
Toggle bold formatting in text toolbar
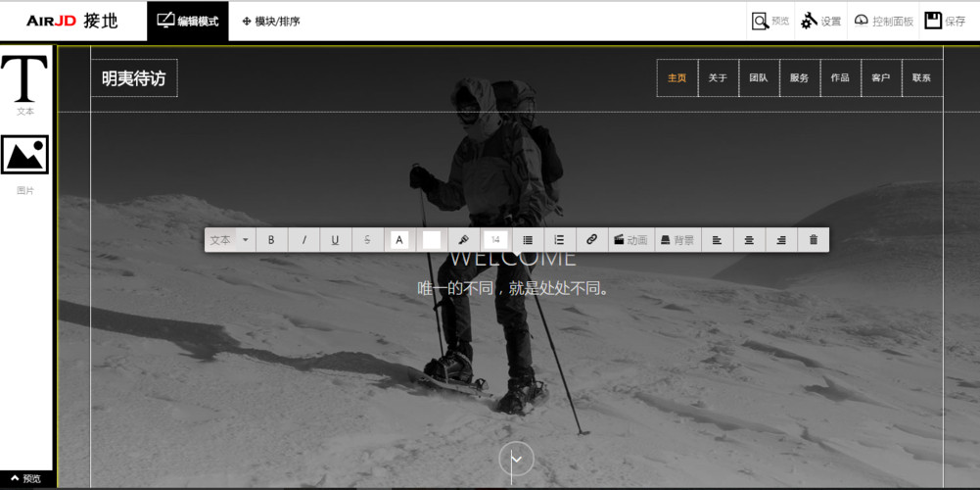[x=271, y=240]
